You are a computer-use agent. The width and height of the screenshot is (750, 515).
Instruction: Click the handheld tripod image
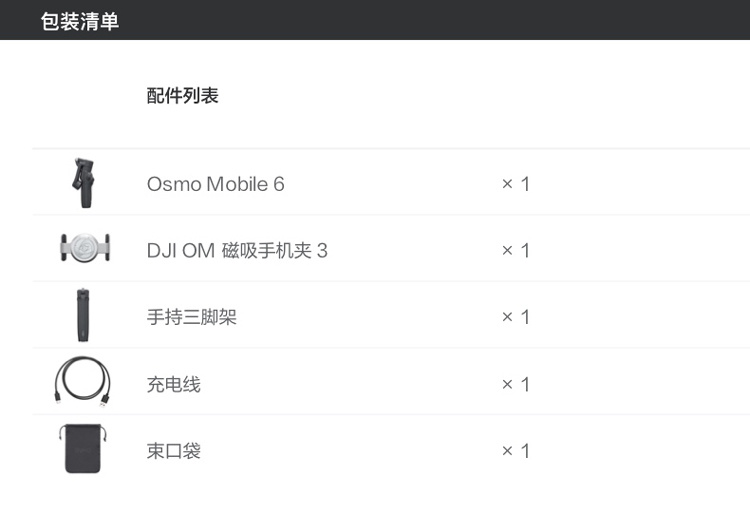click(82, 317)
